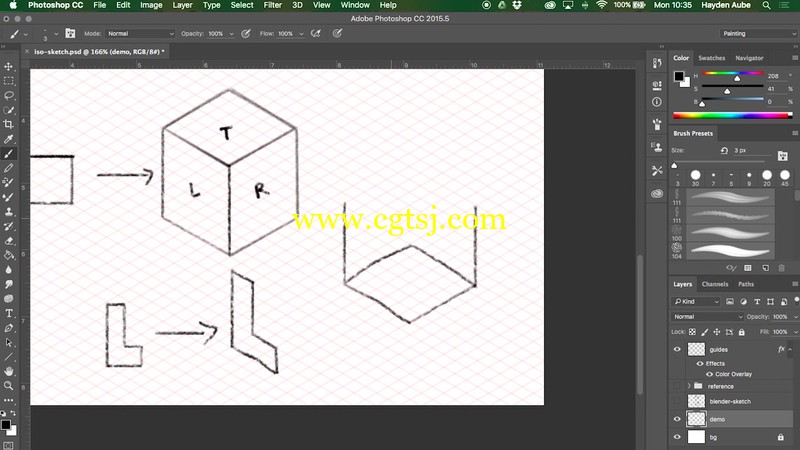Select the Pen tool

(9, 328)
